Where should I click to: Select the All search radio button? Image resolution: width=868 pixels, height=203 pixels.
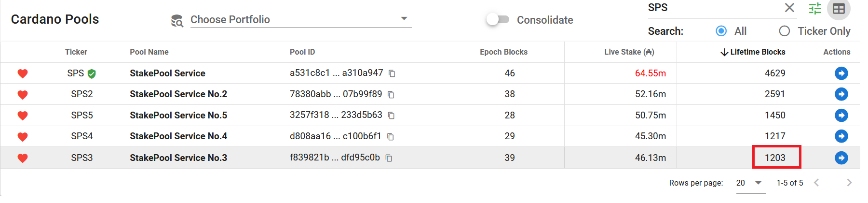(x=721, y=31)
